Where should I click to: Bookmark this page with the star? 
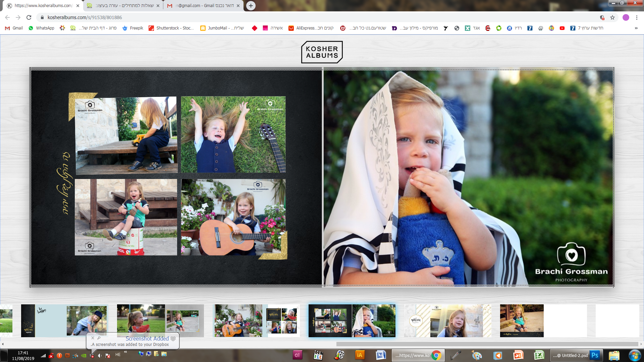click(x=612, y=17)
